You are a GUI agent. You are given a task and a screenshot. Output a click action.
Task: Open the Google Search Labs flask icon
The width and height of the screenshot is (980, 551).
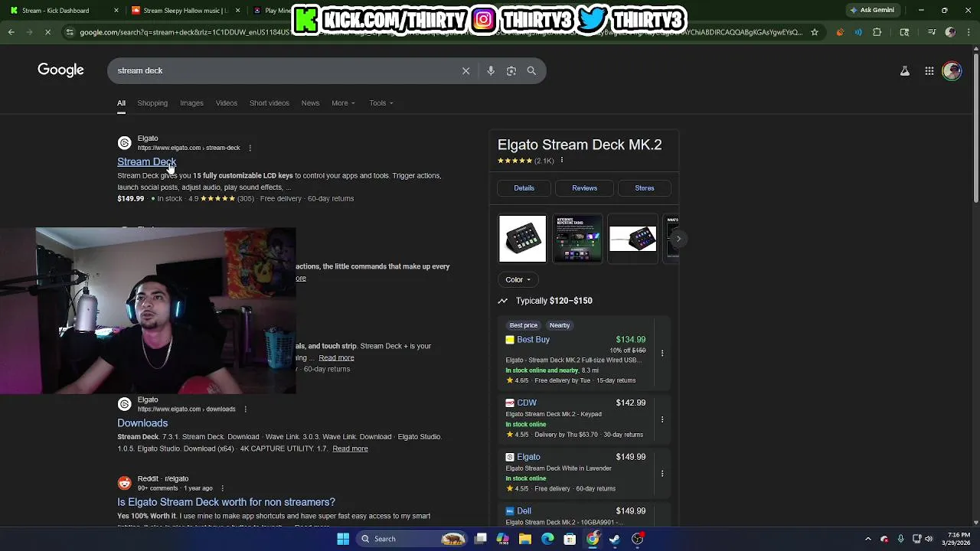point(904,70)
